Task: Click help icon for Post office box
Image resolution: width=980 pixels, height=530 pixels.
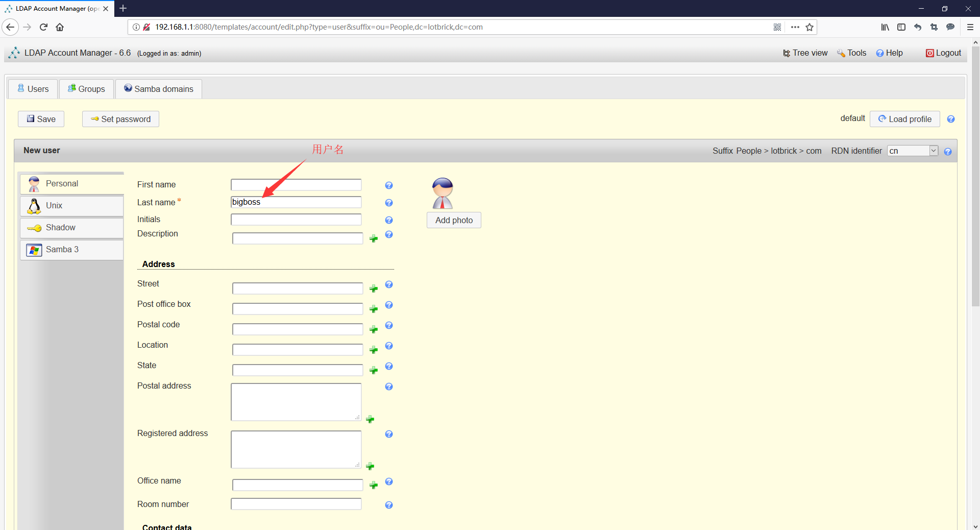Action: click(x=389, y=305)
